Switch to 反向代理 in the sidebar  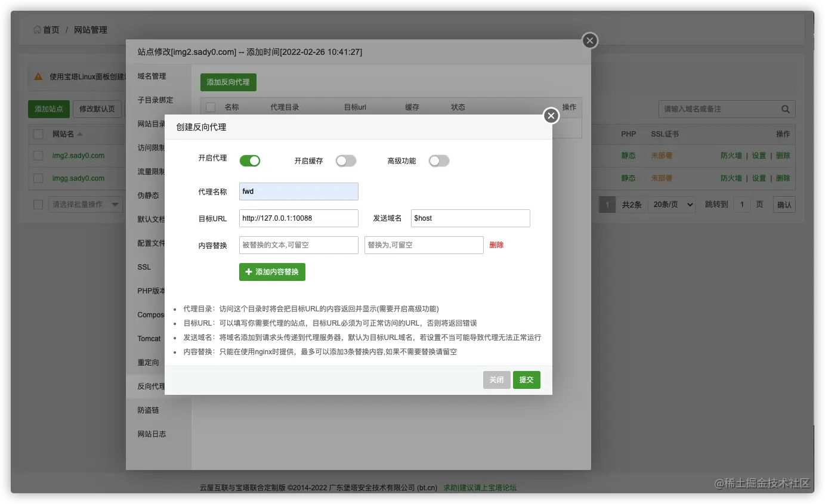point(150,386)
